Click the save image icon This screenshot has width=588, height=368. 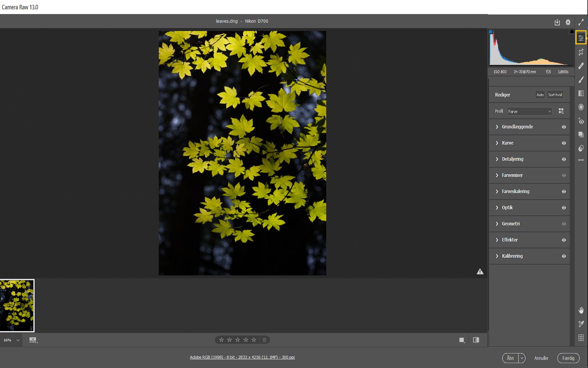click(x=557, y=22)
